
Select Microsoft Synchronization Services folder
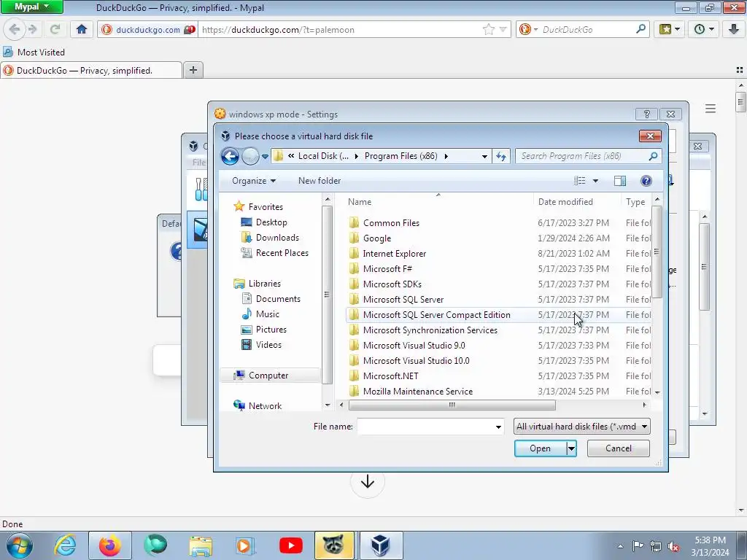point(430,330)
